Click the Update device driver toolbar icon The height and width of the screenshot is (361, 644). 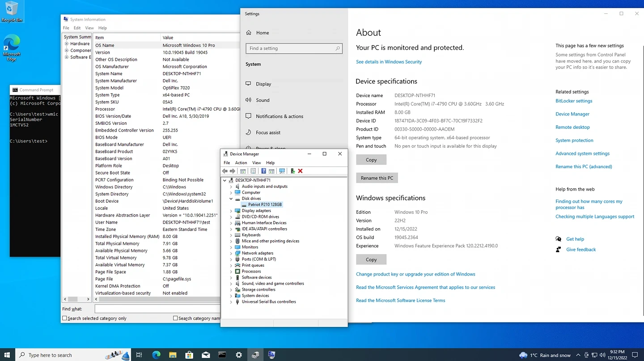coord(292,171)
